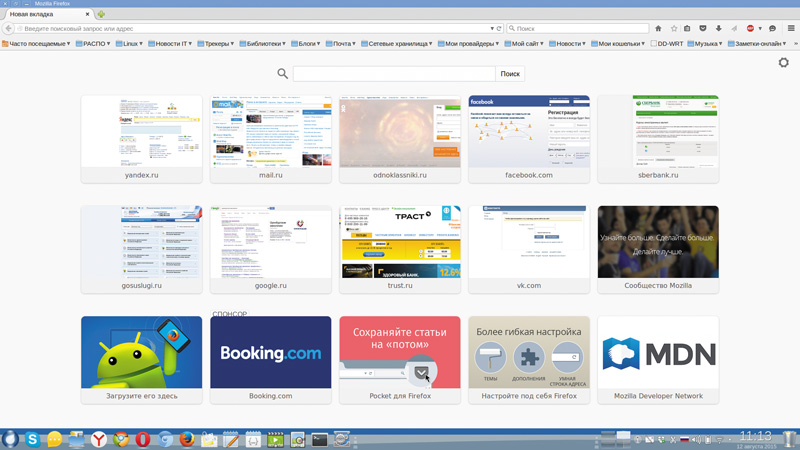The width and height of the screenshot is (800, 450).
Task: Open the facebook.com tile
Action: [529, 139]
